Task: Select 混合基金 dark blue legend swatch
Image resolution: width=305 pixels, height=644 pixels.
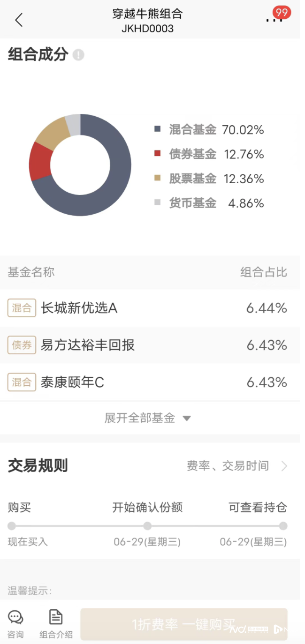Action: coord(157,129)
